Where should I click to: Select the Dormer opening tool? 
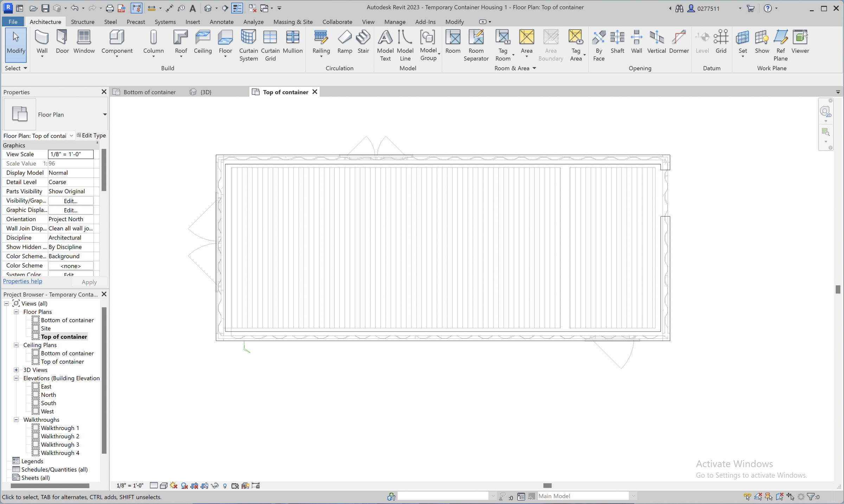[679, 42]
